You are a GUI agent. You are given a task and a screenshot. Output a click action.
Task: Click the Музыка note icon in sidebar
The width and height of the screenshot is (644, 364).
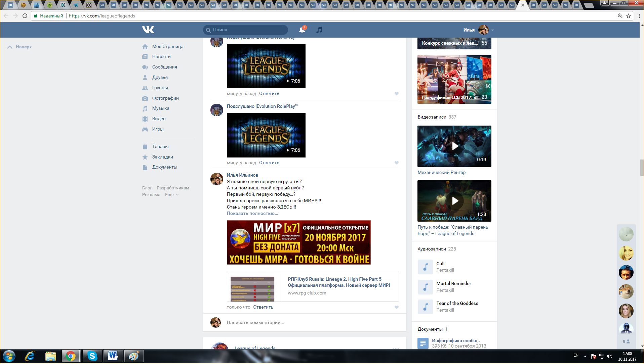pyautogui.click(x=145, y=108)
